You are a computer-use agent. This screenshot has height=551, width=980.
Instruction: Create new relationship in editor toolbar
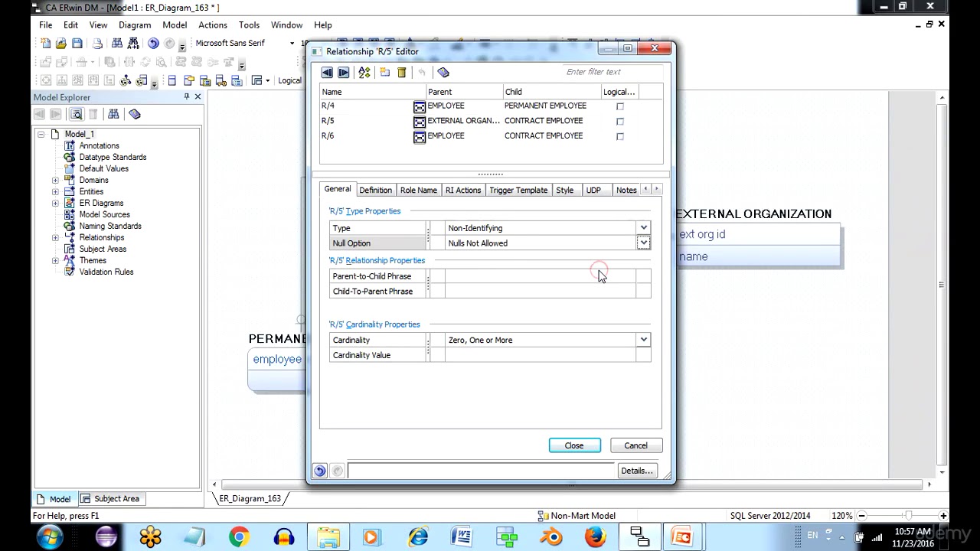[x=384, y=72]
